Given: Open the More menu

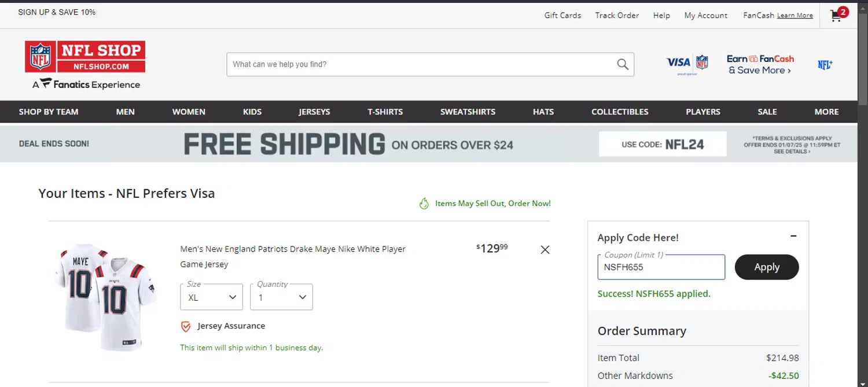Looking at the screenshot, I should [826, 112].
